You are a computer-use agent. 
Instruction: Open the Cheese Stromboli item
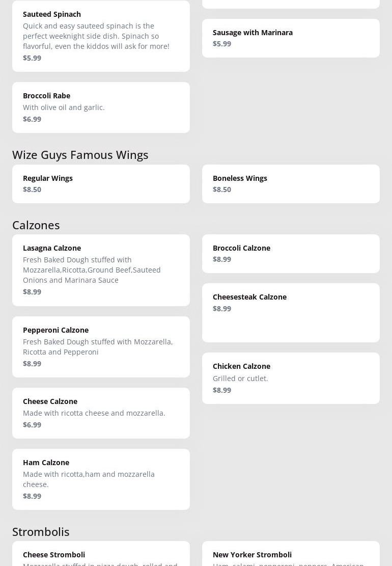pos(101,554)
